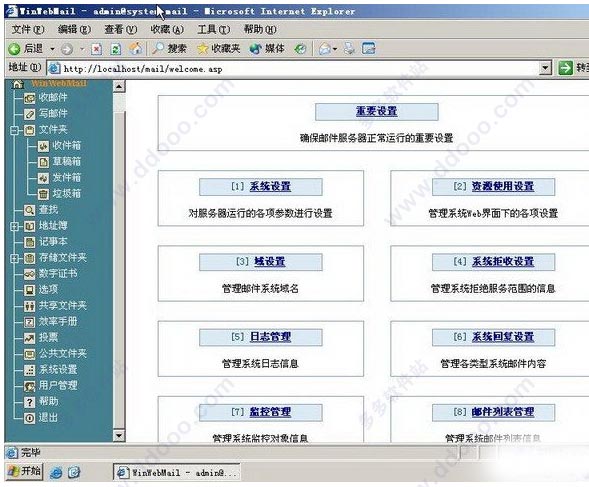589x487 pixels.
Task: Open 收邮件 inbox icon in sidebar
Action: click(29, 98)
